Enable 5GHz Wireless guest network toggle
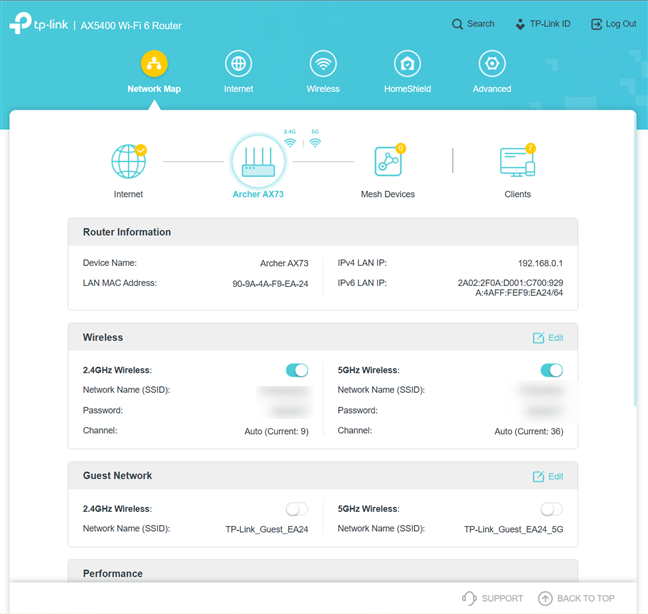The height and width of the screenshot is (614, 648). coord(551,509)
